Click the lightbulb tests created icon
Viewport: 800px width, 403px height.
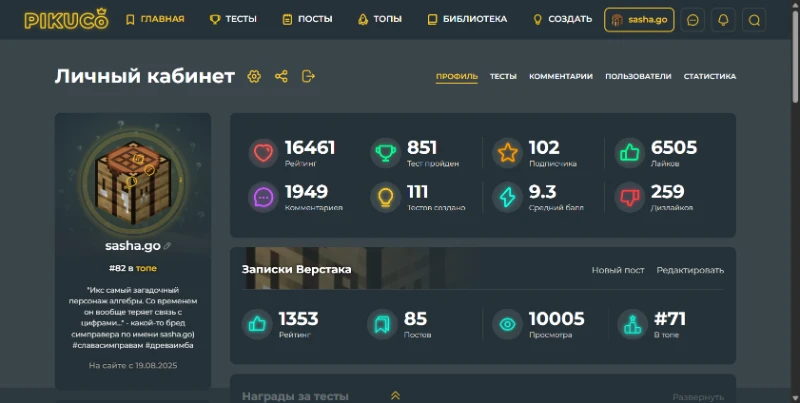click(x=385, y=197)
